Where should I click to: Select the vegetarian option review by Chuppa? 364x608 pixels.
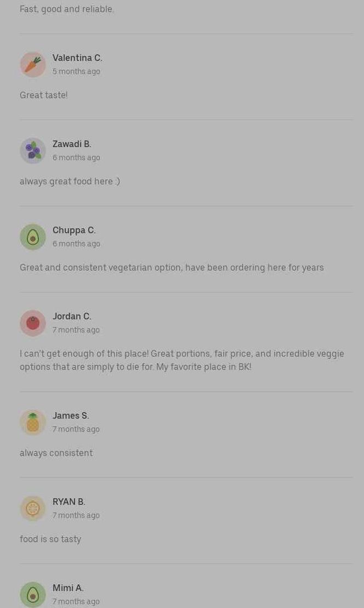click(x=172, y=268)
